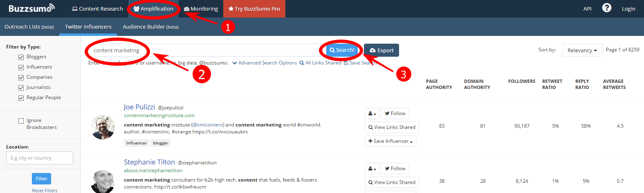The height and width of the screenshot is (193, 644).
Task: Click the @stephanietilton handle
Action: 197,163
